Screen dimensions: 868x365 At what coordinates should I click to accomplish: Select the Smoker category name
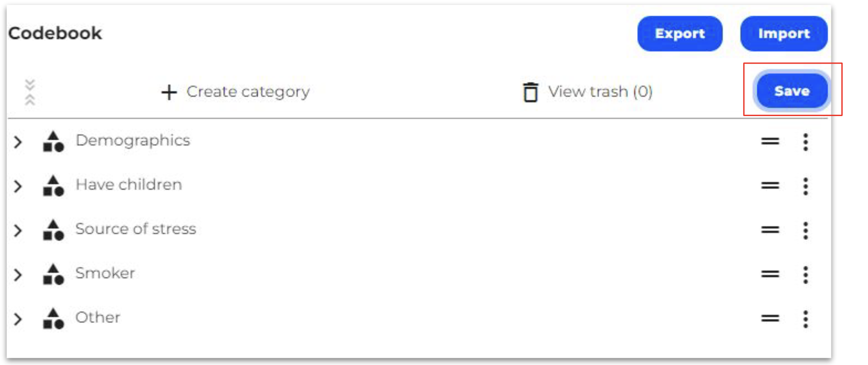(x=105, y=273)
